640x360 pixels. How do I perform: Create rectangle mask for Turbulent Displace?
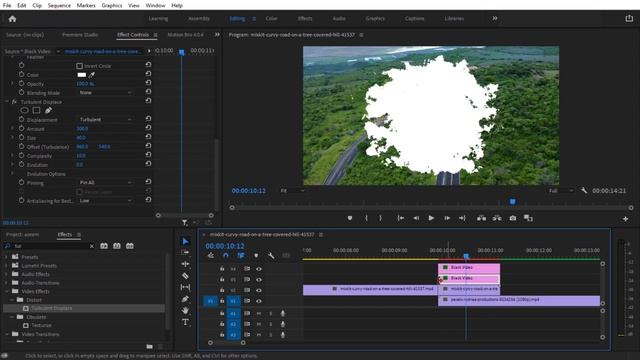36,110
